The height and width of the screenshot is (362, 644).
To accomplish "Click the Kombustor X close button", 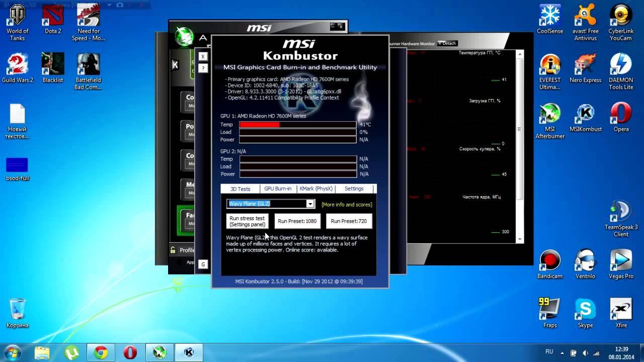I will pos(203,56).
